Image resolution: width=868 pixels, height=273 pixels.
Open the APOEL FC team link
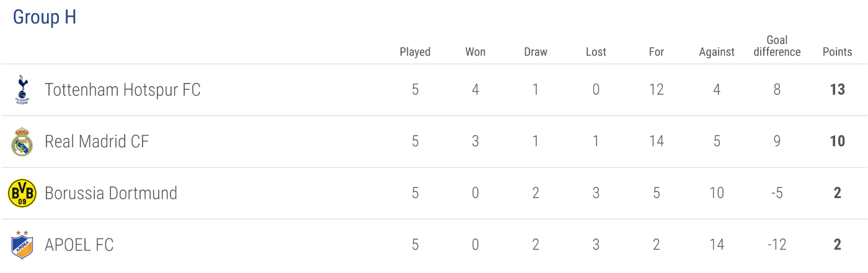(79, 245)
